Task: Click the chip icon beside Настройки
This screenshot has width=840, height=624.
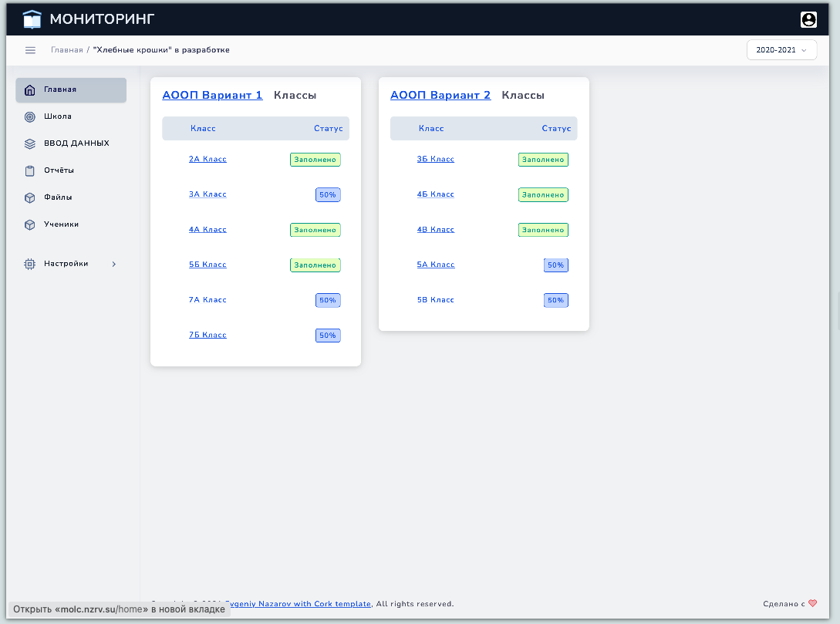Action: 30,264
